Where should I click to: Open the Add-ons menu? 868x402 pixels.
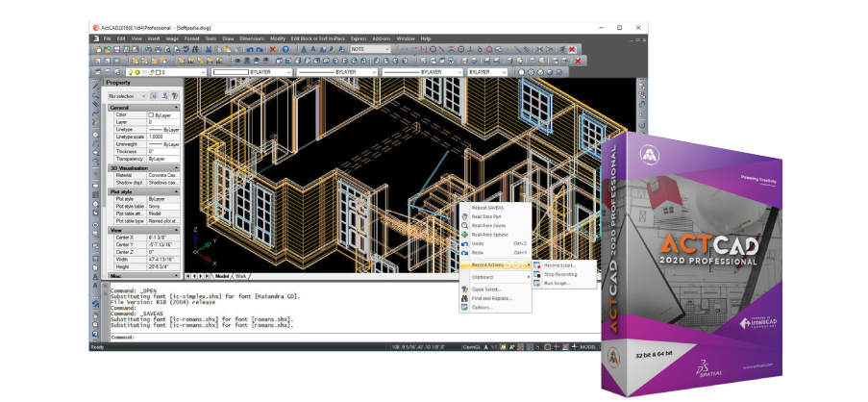382,38
